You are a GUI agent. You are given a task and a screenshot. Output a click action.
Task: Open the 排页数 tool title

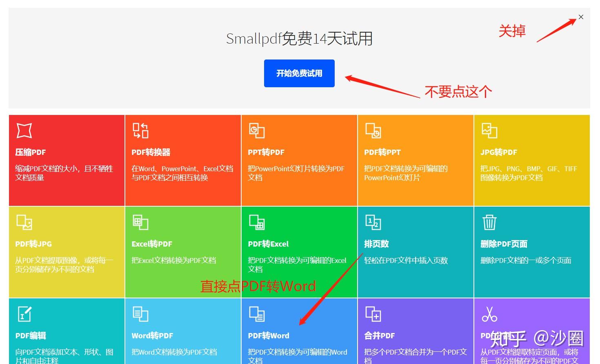coord(376,244)
